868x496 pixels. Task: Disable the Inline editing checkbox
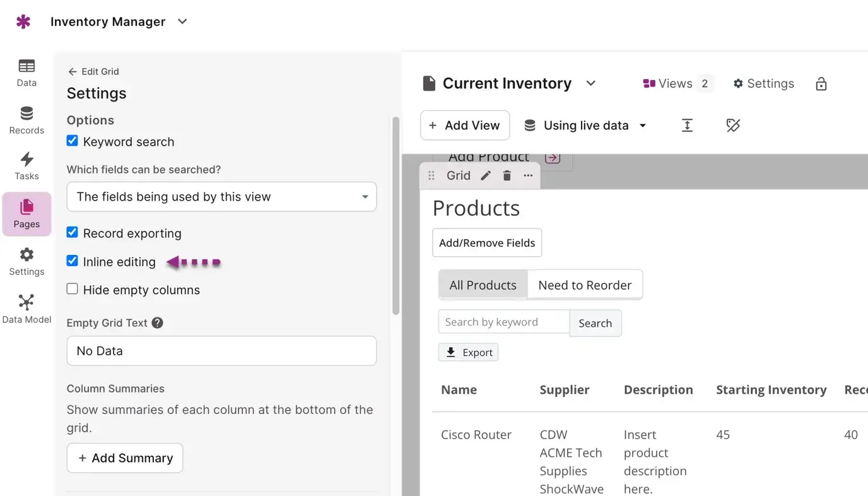click(73, 261)
